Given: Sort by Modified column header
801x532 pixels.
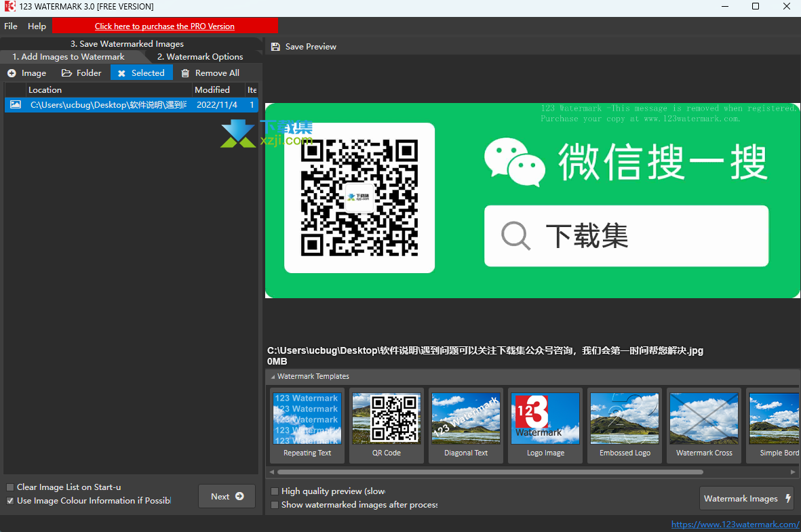Looking at the screenshot, I should [218, 90].
